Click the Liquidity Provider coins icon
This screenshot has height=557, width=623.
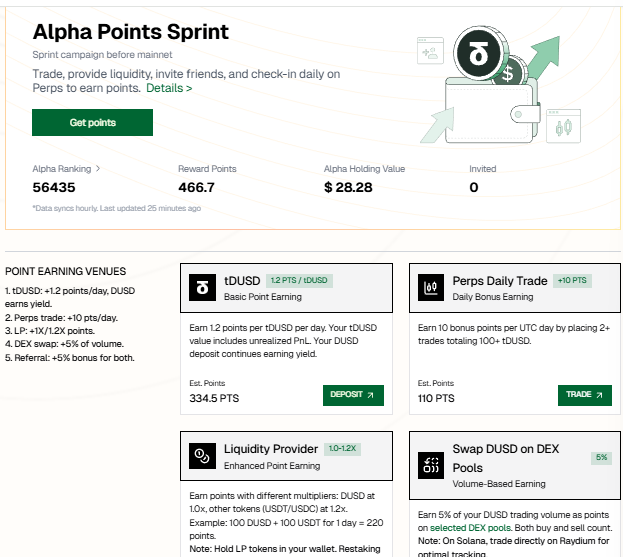coord(202,456)
